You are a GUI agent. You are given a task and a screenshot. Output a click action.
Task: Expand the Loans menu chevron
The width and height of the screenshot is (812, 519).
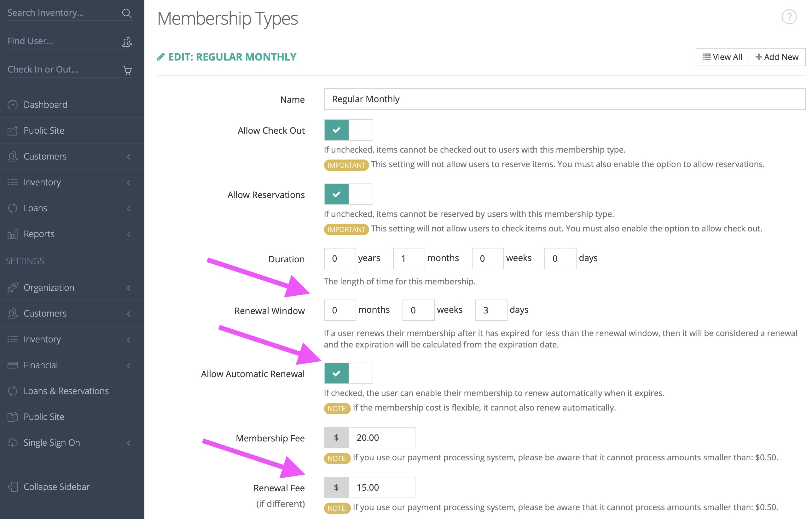129,208
